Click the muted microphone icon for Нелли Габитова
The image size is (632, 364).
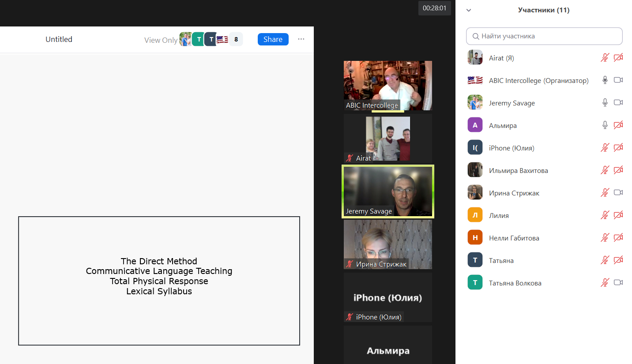605,238
